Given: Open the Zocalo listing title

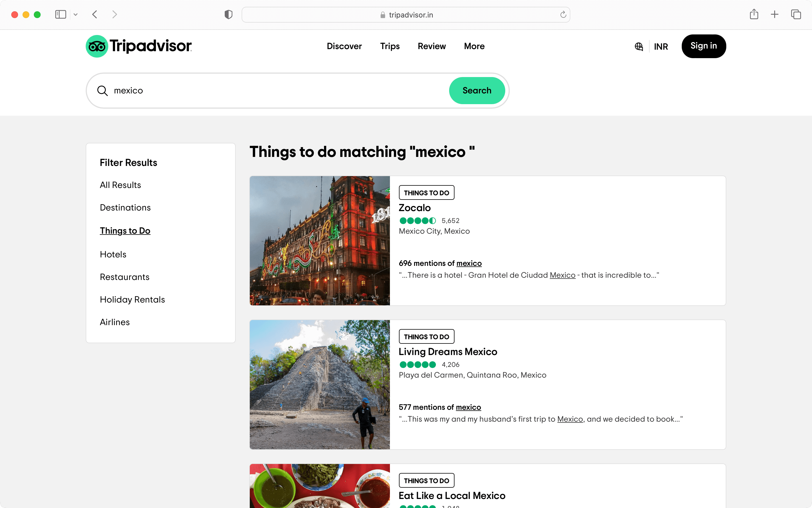Looking at the screenshot, I should 414,208.
